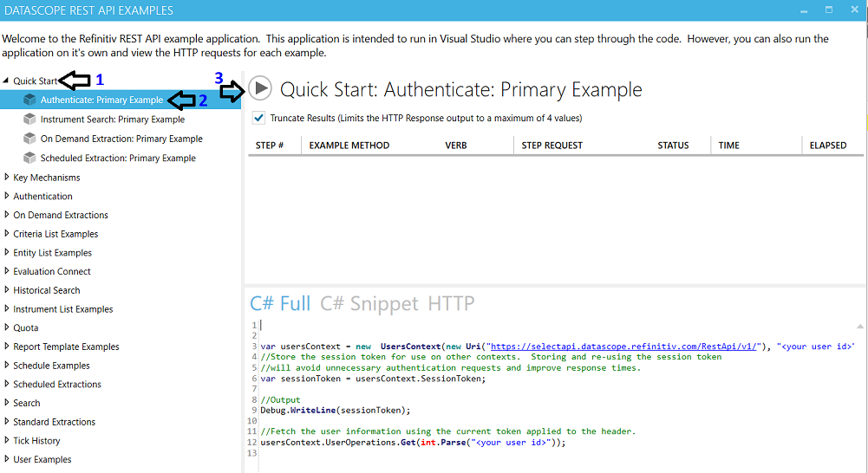868x473 pixels.
Task: Expand the Evaluation Connect node
Action: click(7, 271)
